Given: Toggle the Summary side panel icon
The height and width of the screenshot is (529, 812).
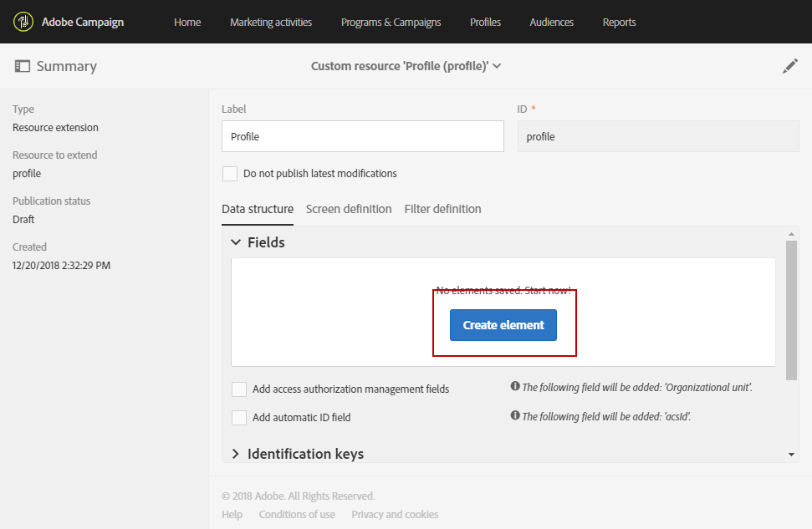Looking at the screenshot, I should (23, 66).
